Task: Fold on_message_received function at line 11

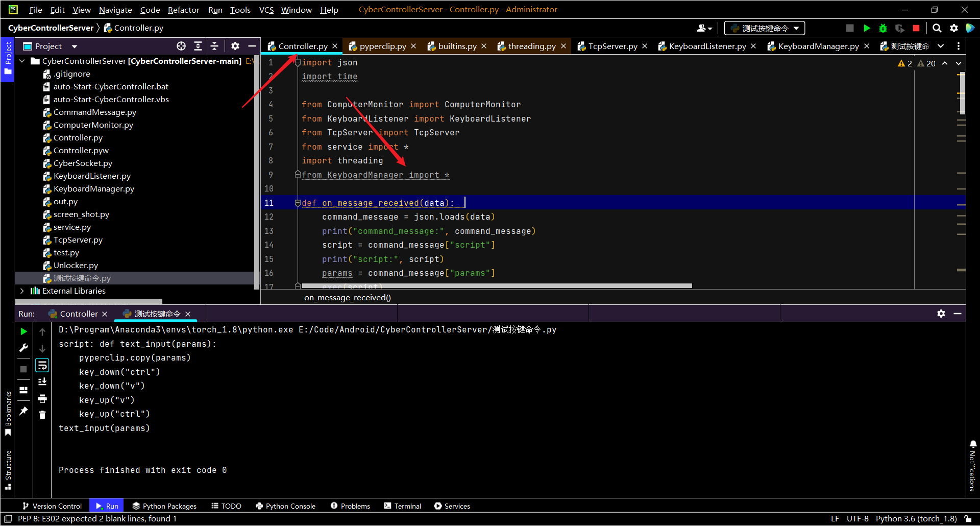Action: click(x=298, y=203)
